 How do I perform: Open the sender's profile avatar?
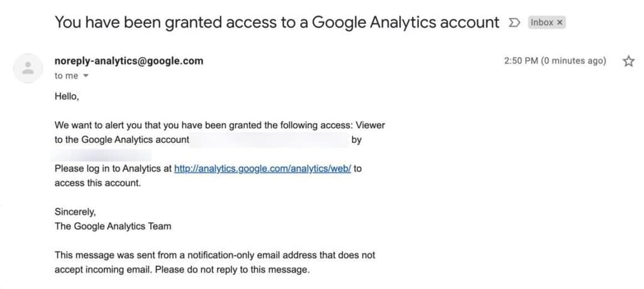click(x=28, y=68)
